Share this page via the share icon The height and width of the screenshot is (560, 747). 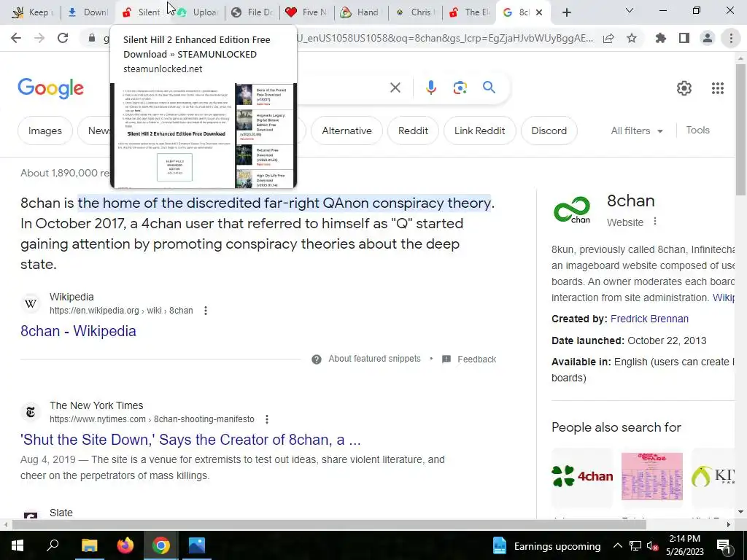[608, 38]
